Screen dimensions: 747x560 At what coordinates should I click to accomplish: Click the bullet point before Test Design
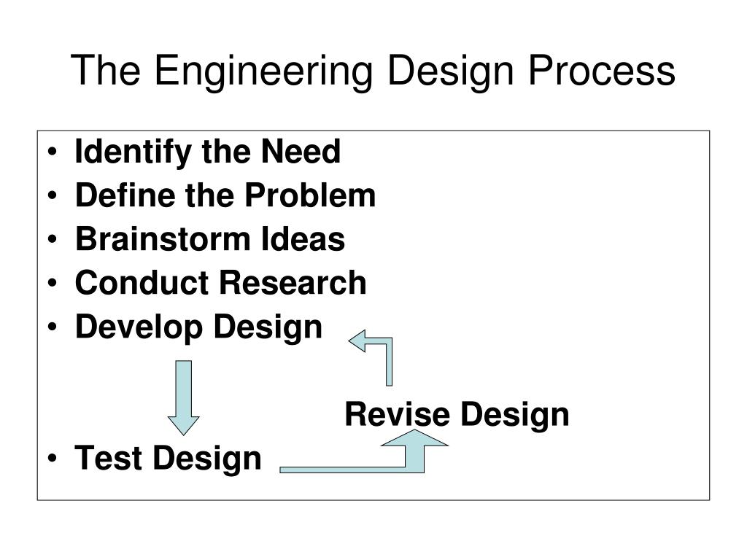[x=53, y=458]
